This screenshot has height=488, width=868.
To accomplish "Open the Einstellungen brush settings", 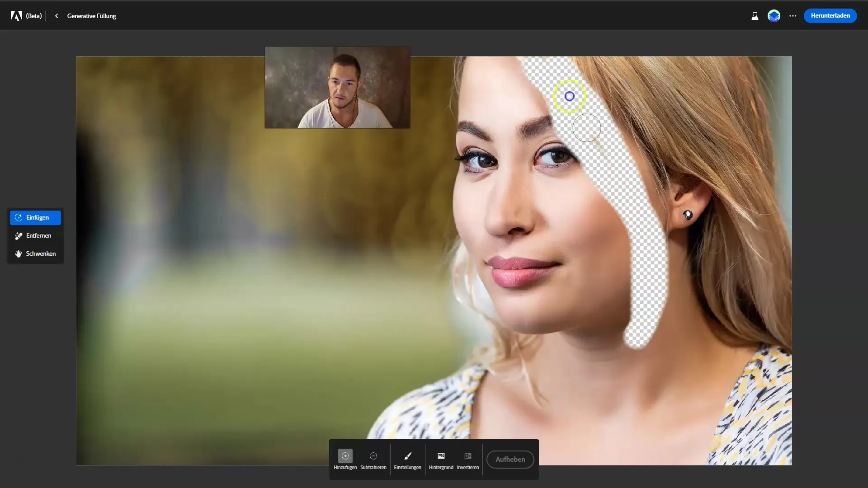I will pyautogui.click(x=407, y=460).
